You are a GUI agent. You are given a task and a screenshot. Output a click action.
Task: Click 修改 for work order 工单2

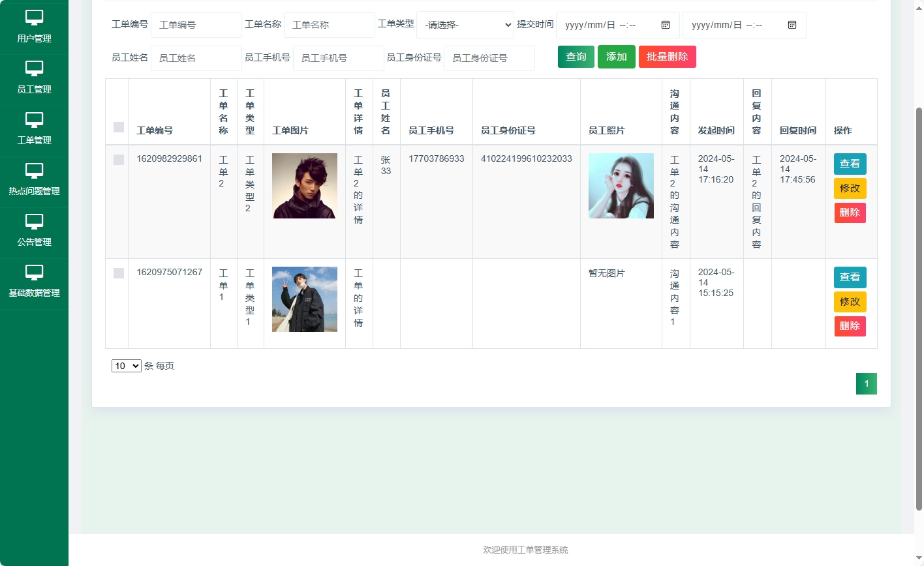850,188
